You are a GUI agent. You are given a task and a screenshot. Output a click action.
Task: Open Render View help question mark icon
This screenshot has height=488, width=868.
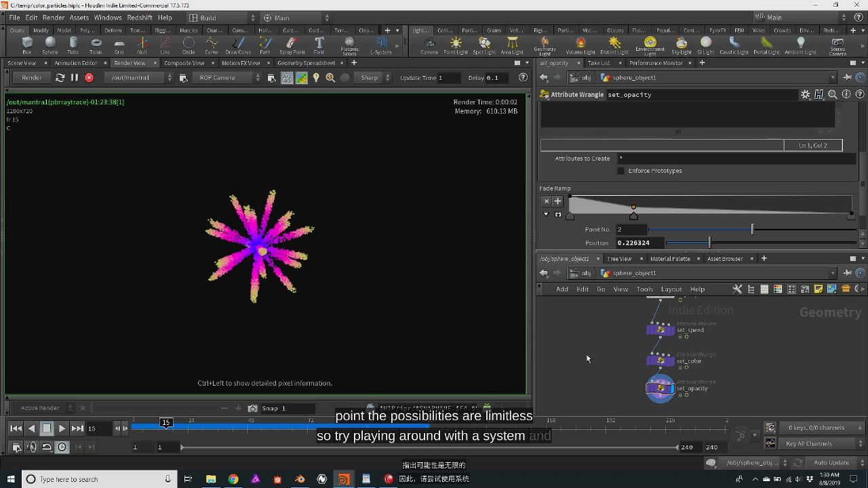point(523,78)
